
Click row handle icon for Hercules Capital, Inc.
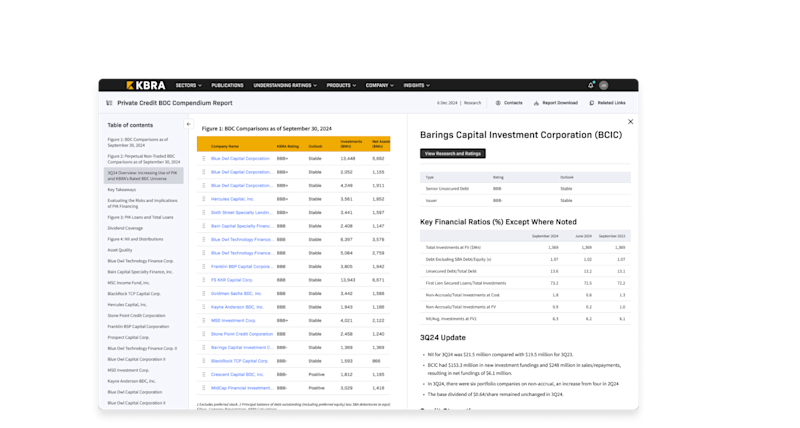[x=204, y=199]
